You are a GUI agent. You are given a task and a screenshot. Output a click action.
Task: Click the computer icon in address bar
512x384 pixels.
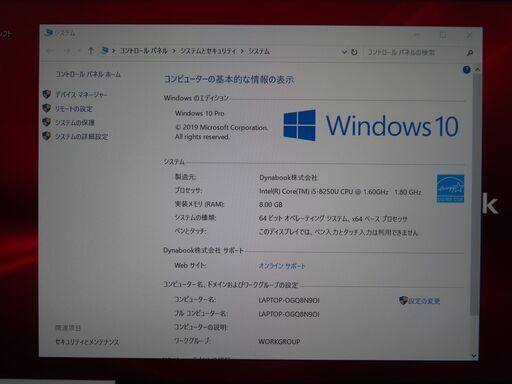104,50
